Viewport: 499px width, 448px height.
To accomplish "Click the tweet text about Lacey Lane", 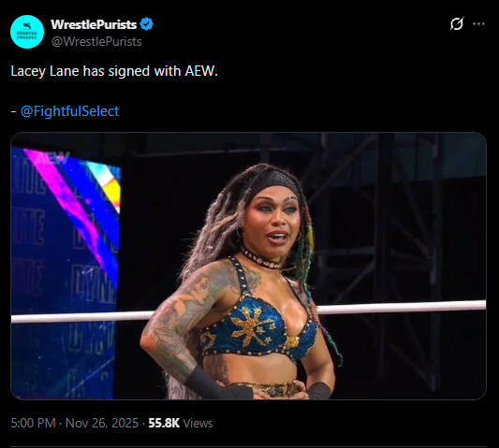I will 114,71.
